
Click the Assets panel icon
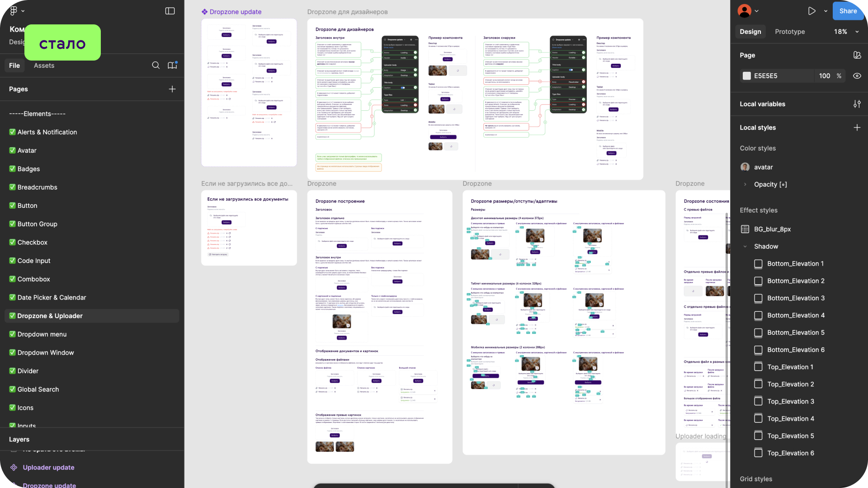point(43,65)
